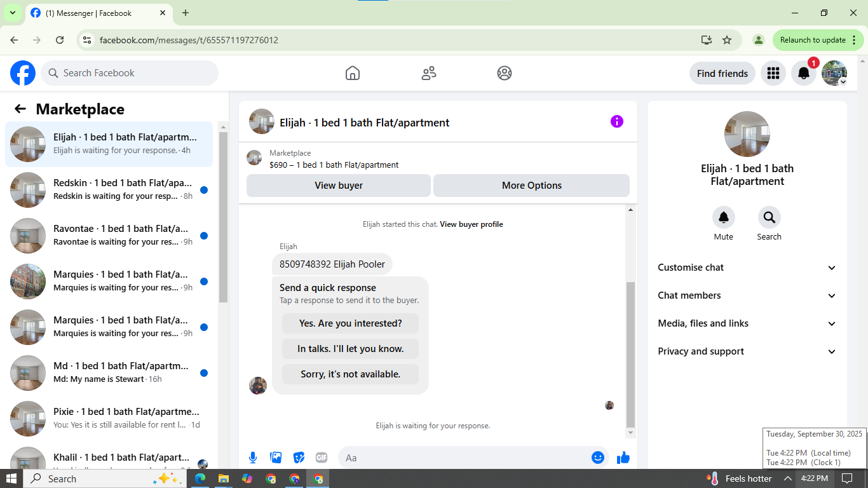868x488 pixels.
Task: Open conversation information purple icon
Action: tap(617, 121)
